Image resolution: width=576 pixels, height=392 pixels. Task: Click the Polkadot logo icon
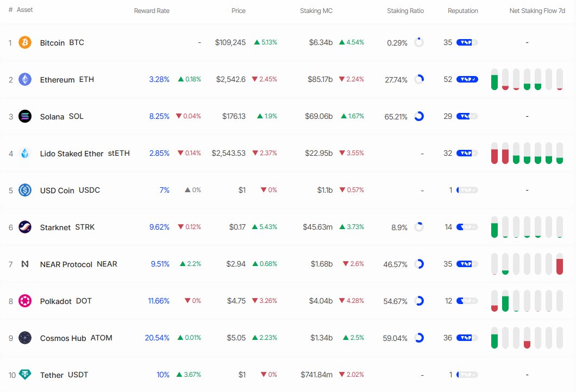[25, 301]
